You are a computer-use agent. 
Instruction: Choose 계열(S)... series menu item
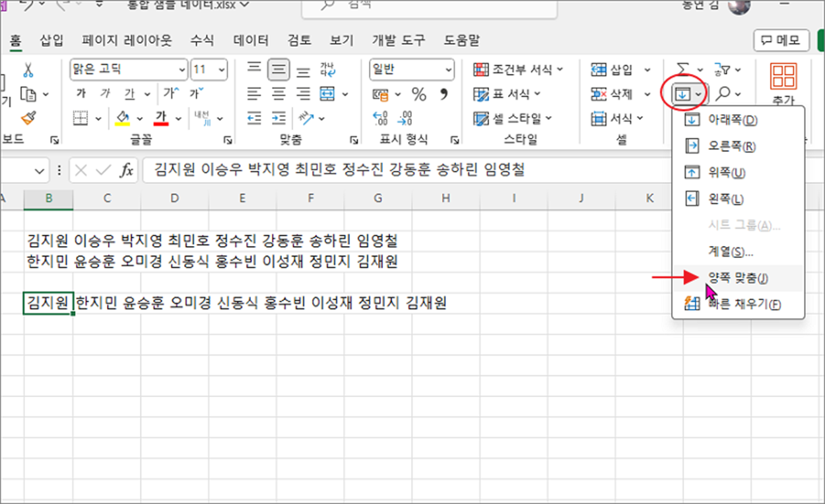click(738, 252)
